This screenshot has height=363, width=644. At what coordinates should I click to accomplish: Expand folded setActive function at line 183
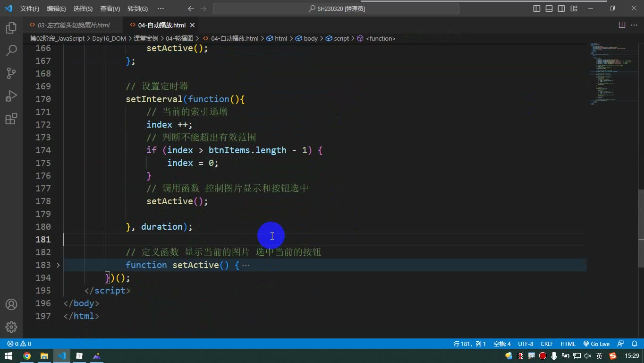pyautogui.click(x=58, y=265)
